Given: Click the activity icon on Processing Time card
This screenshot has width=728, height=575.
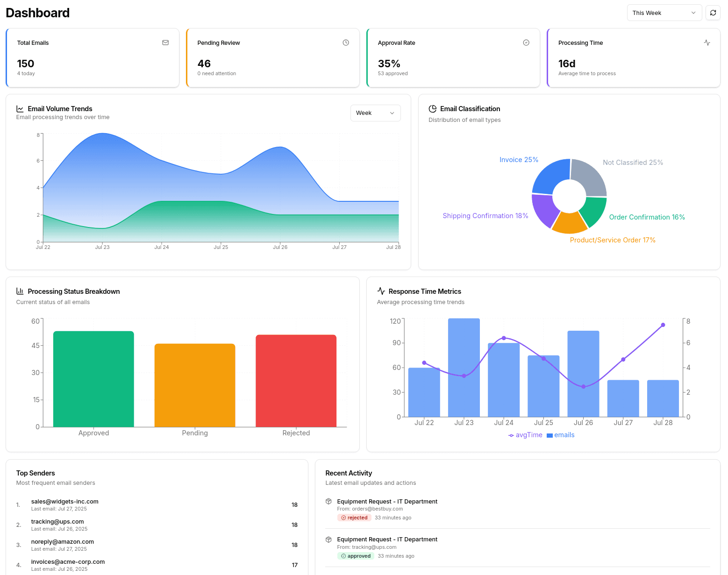Looking at the screenshot, I should (707, 43).
